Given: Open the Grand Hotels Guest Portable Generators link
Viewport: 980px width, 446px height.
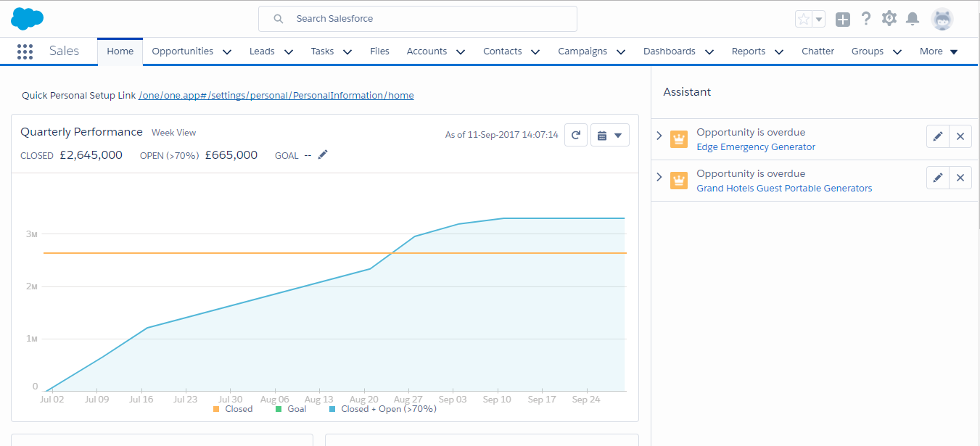Looking at the screenshot, I should click(x=784, y=189).
